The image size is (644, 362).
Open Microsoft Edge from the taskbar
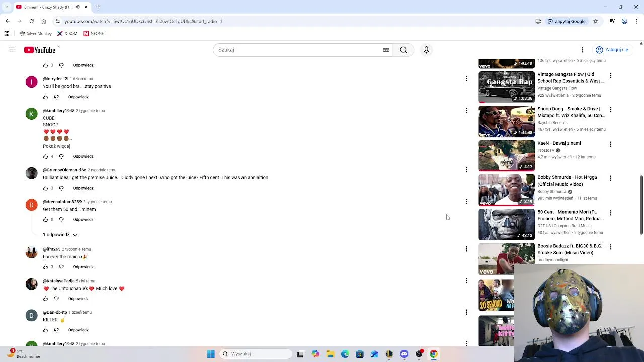(x=345, y=354)
